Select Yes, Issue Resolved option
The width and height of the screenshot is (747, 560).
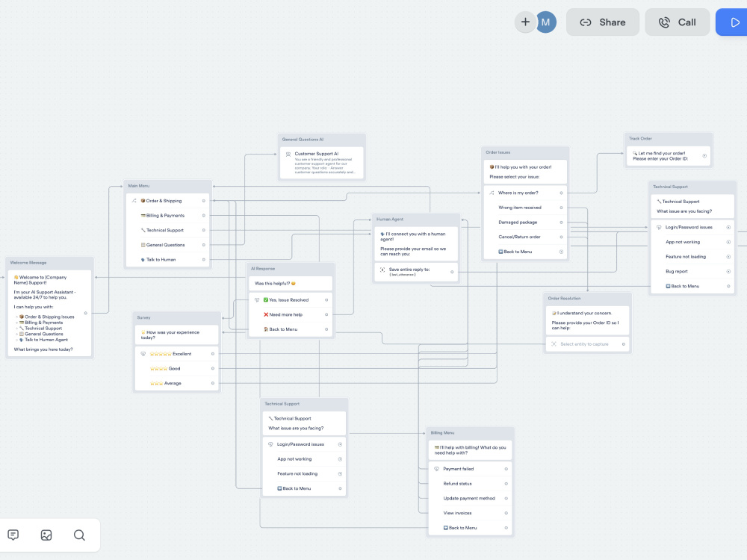tap(290, 300)
